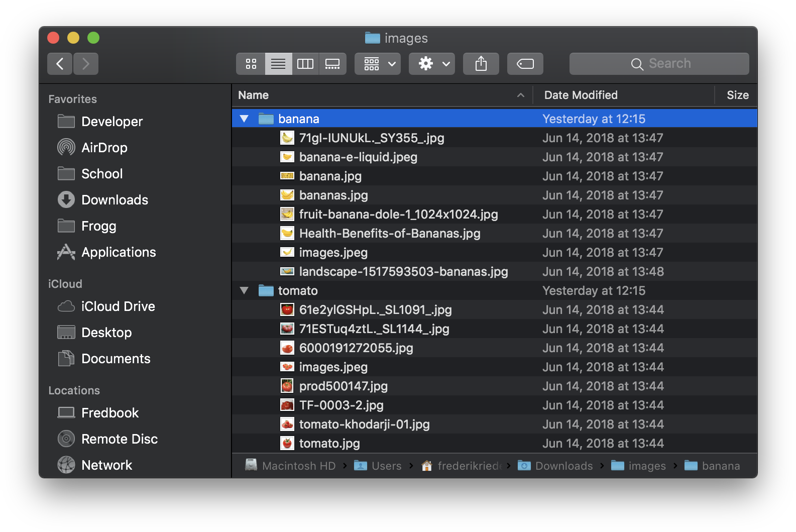Click inside the Search field
Screen dimensions: 796x532
[659, 64]
